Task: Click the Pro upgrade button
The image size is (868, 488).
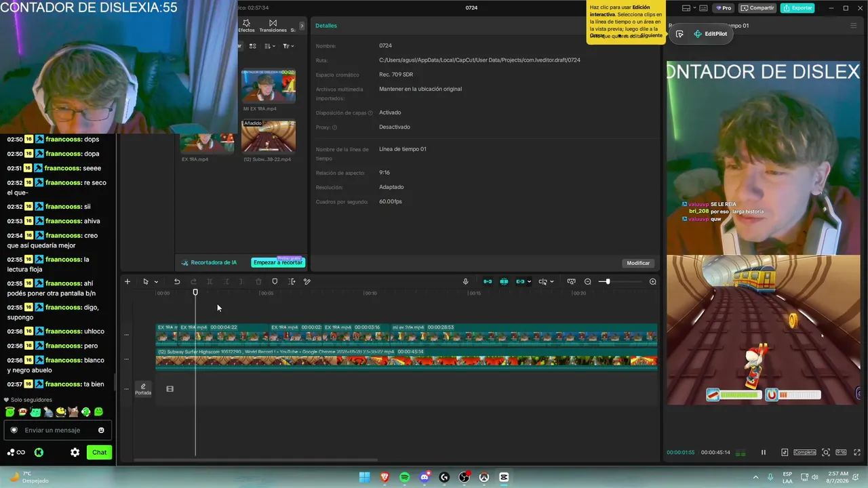Action: [x=724, y=8]
